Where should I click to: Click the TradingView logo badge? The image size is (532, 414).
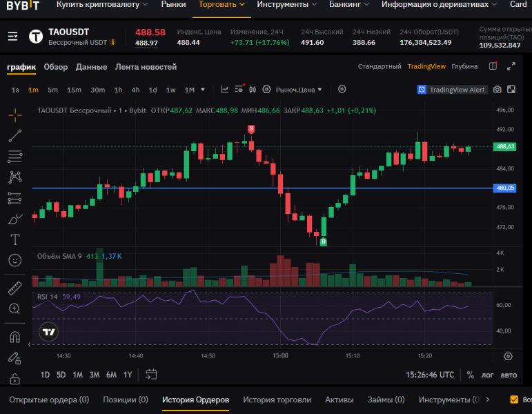48,332
